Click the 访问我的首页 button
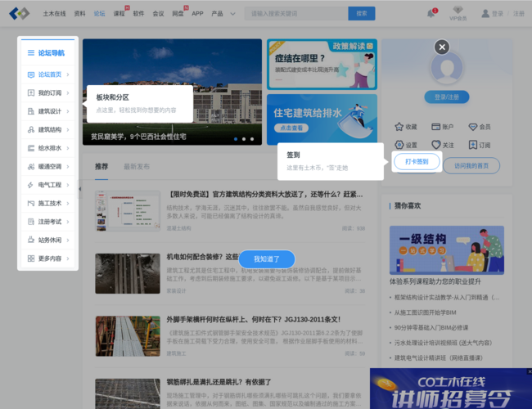Viewport: 532px width, 409px height. pos(471,165)
